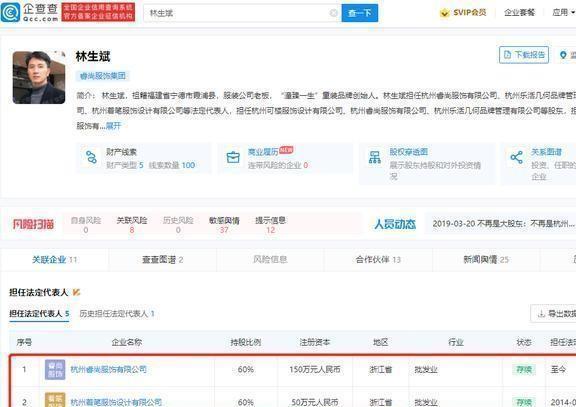Click the 睿尚服饰集团 tag

[x=102, y=76]
